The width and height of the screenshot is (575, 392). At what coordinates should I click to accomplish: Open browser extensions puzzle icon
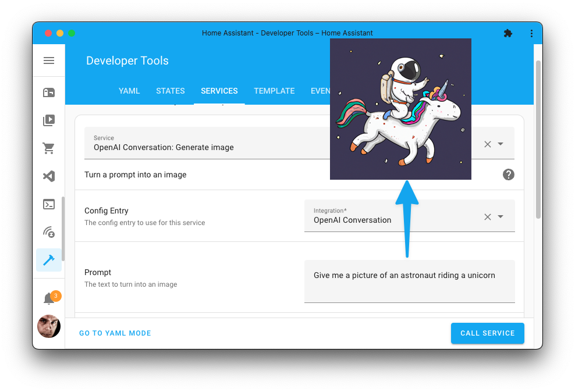tap(507, 33)
